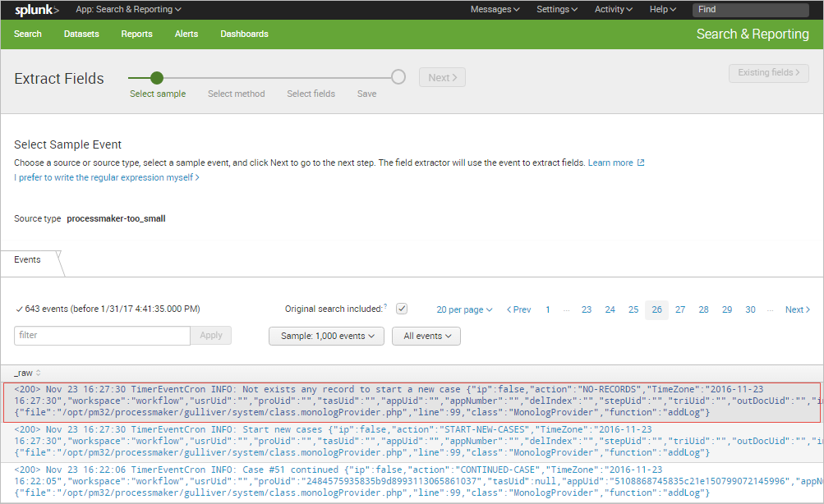Switch to the Events tab
Image resolution: width=824 pixels, height=504 pixels.
[x=28, y=259]
